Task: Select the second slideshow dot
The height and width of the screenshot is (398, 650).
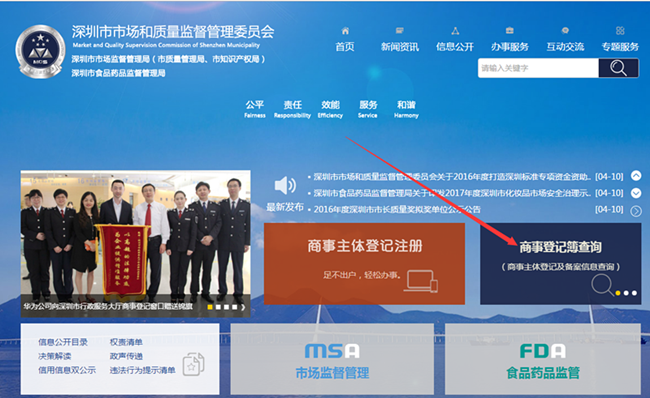Action: (218, 307)
